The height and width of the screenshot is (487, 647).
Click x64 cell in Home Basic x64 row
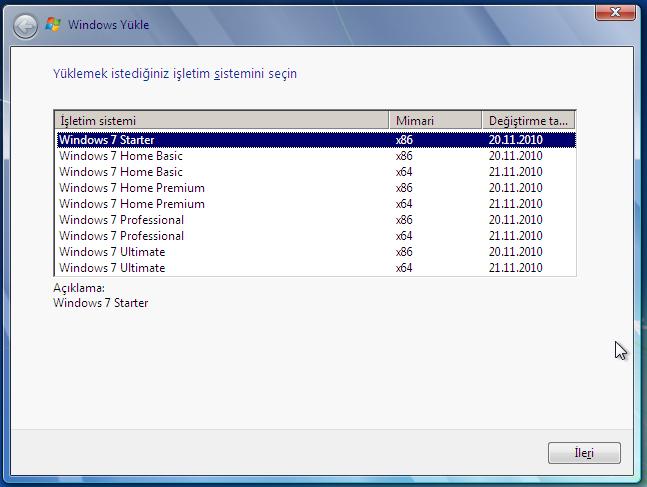tap(404, 172)
